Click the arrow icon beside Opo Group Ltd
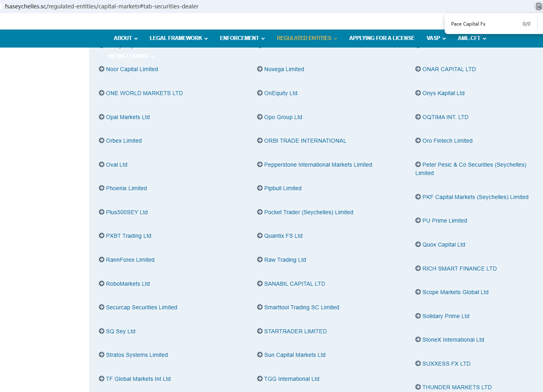The width and height of the screenshot is (543, 392). click(260, 117)
